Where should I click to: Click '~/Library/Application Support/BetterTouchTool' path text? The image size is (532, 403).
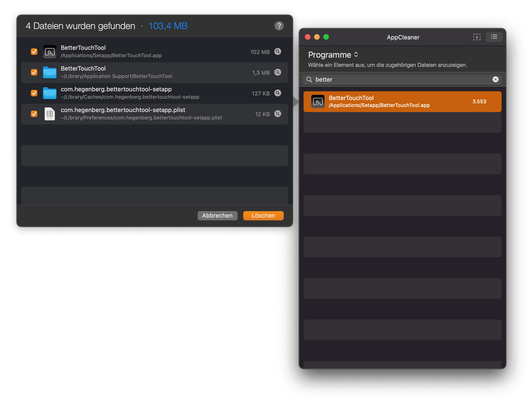[116, 76]
